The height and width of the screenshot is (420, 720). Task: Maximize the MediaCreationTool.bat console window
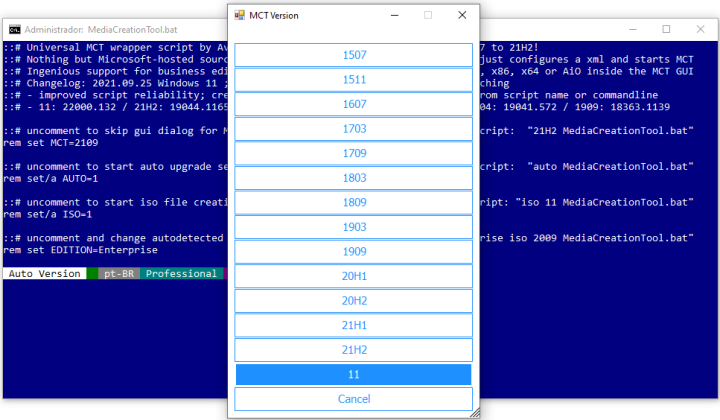click(x=666, y=29)
